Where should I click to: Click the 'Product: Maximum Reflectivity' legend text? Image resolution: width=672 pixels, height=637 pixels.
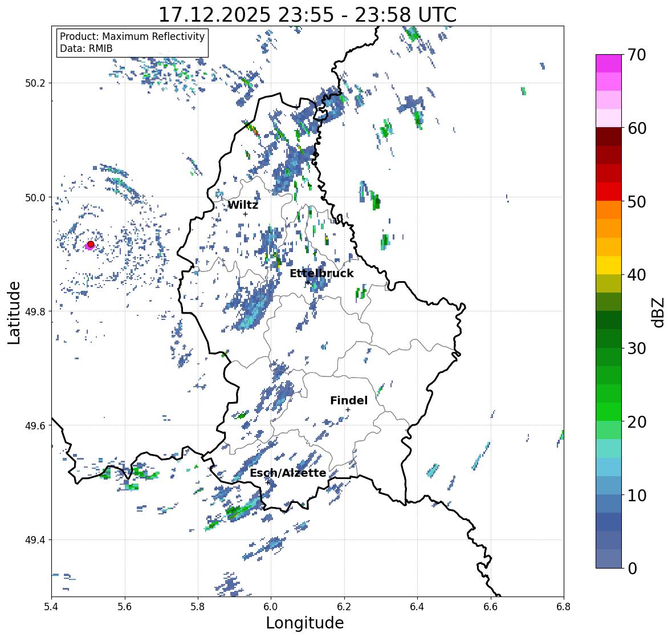tap(132, 36)
